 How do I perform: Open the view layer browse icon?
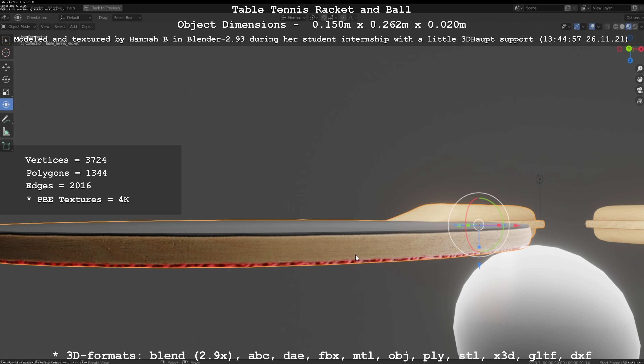pyautogui.click(x=585, y=8)
